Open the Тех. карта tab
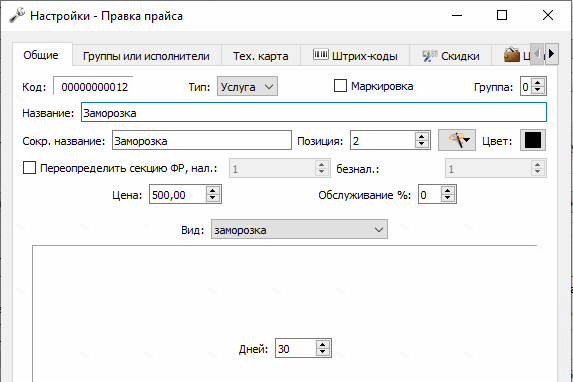The width and height of the screenshot is (573, 382). (261, 56)
